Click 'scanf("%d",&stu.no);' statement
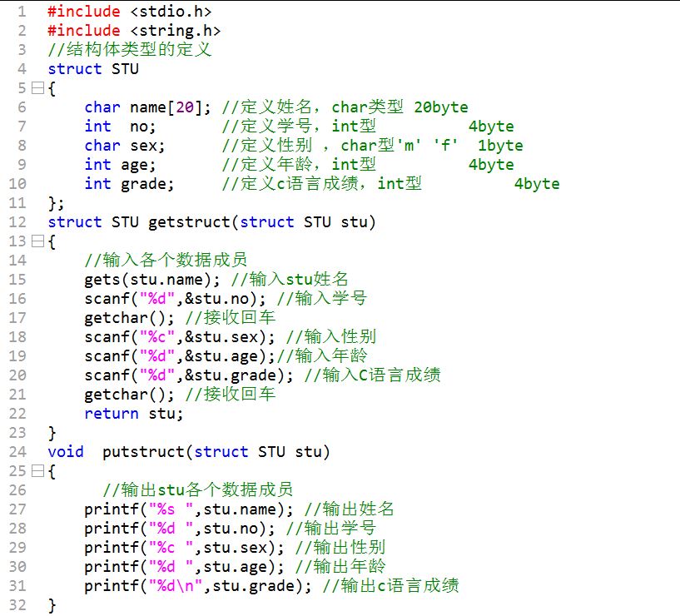Screen dimensions: 680x616 click(176, 299)
